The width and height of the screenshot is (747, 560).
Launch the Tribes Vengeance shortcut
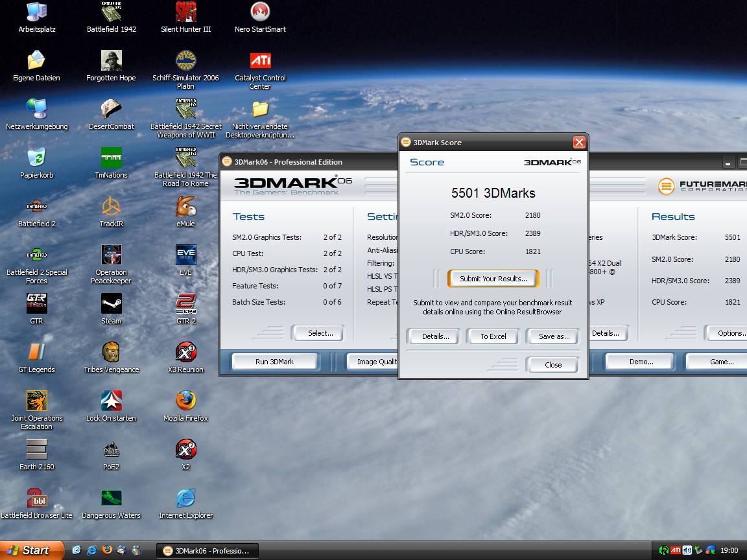[x=111, y=358]
